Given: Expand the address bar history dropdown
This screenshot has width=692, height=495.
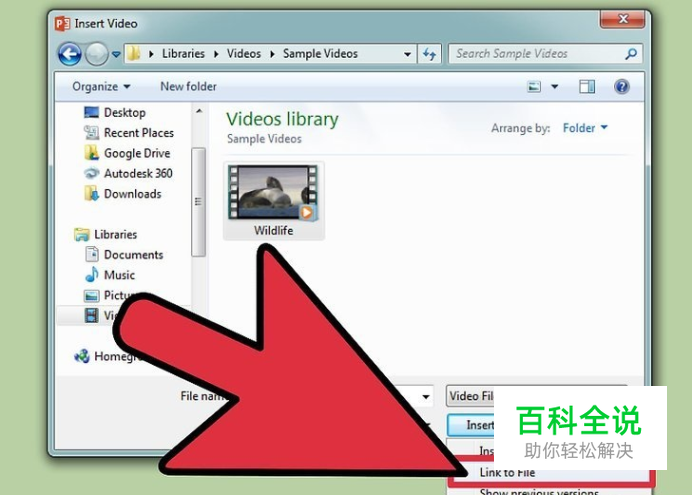Looking at the screenshot, I should pyautogui.click(x=407, y=54).
